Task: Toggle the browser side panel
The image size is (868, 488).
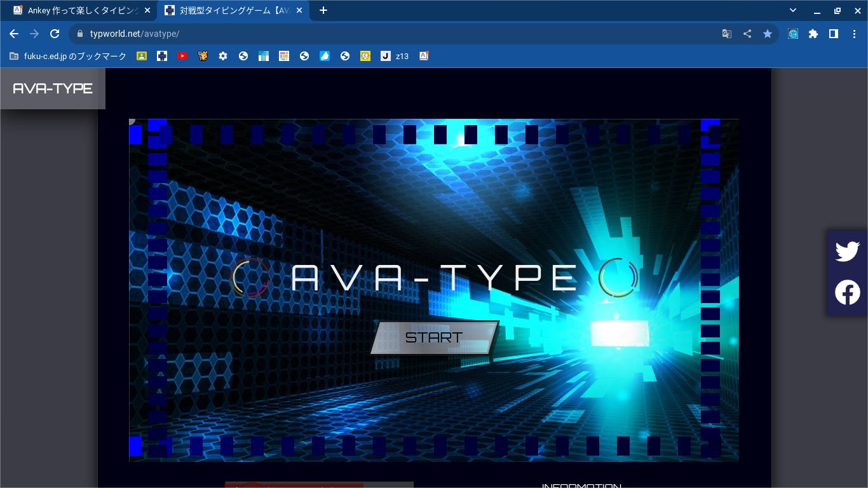Action: [834, 34]
